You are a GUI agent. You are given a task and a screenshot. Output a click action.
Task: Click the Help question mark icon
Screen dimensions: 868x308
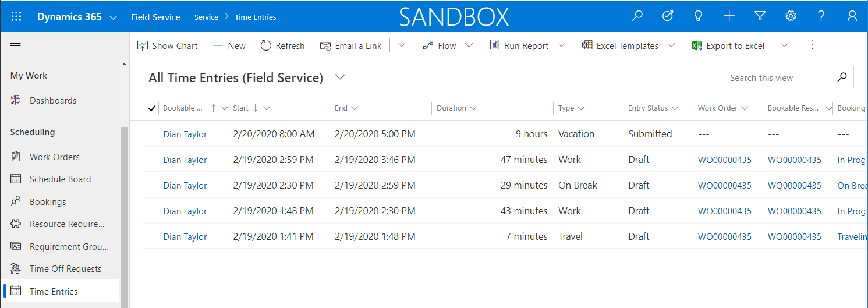[x=821, y=17]
